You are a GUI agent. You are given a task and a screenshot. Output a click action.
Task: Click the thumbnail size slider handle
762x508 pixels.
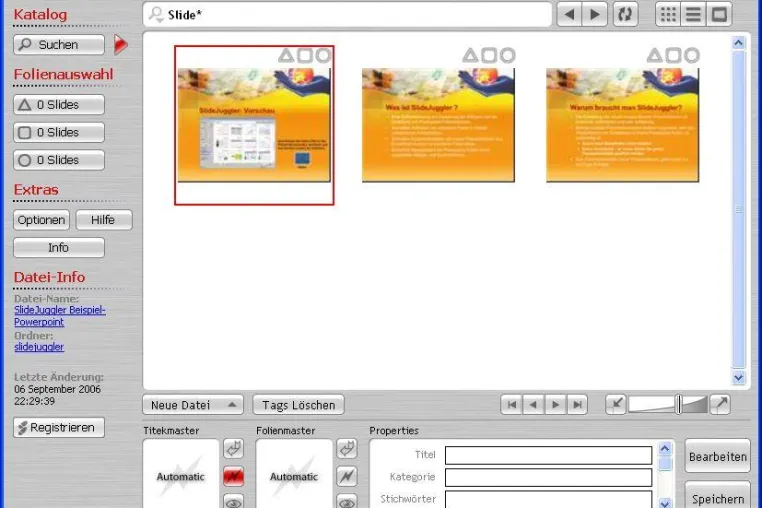(679, 404)
